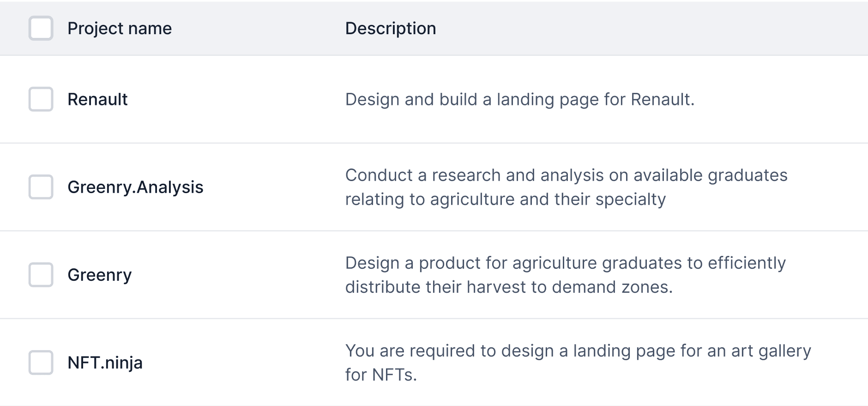The width and height of the screenshot is (868, 406).
Task: Enable the NFT.ninja row checkbox
Action: pos(41,363)
